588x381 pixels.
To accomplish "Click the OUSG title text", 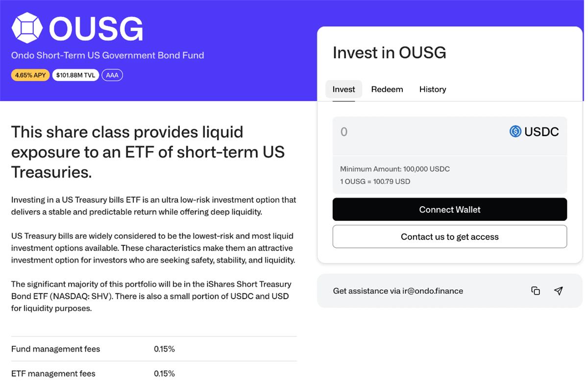I will pyautogui.click(x=96, y=29).
